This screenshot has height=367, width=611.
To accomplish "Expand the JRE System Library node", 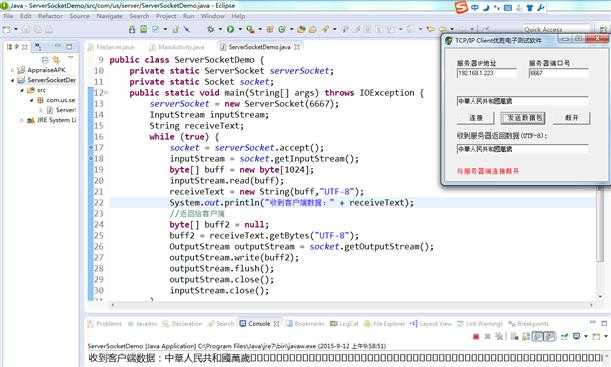I will click(x=22, y=120).
